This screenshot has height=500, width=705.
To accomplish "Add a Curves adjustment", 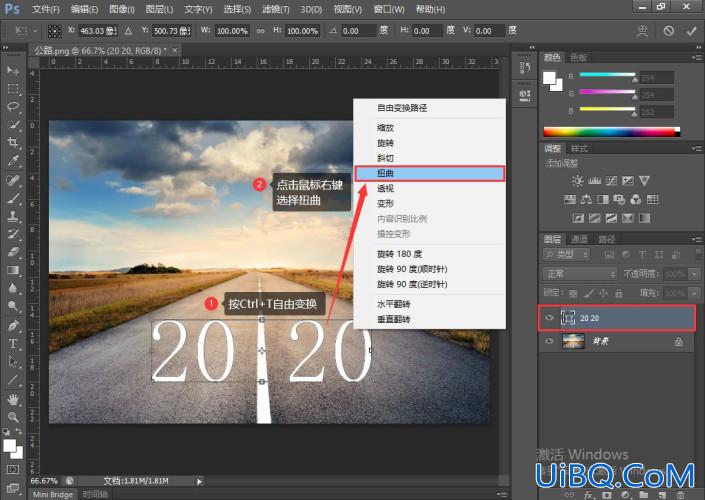I will point(611,181).
